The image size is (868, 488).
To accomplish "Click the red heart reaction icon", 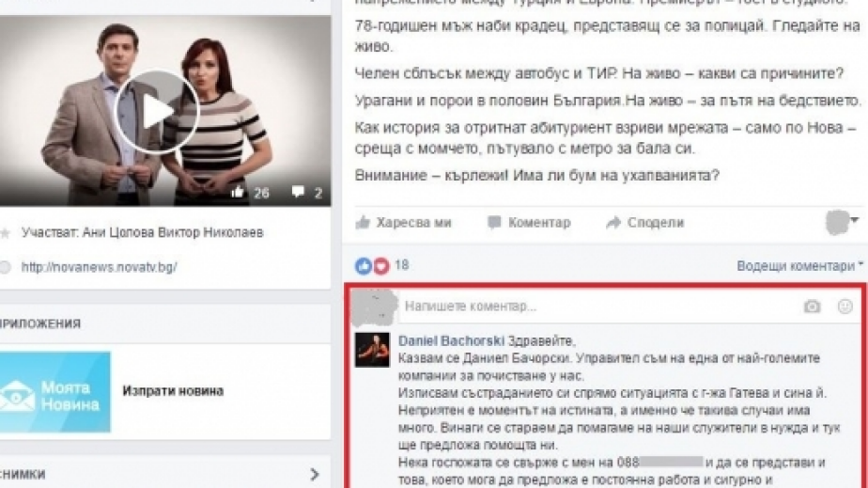I will click(x=381, y=266).
